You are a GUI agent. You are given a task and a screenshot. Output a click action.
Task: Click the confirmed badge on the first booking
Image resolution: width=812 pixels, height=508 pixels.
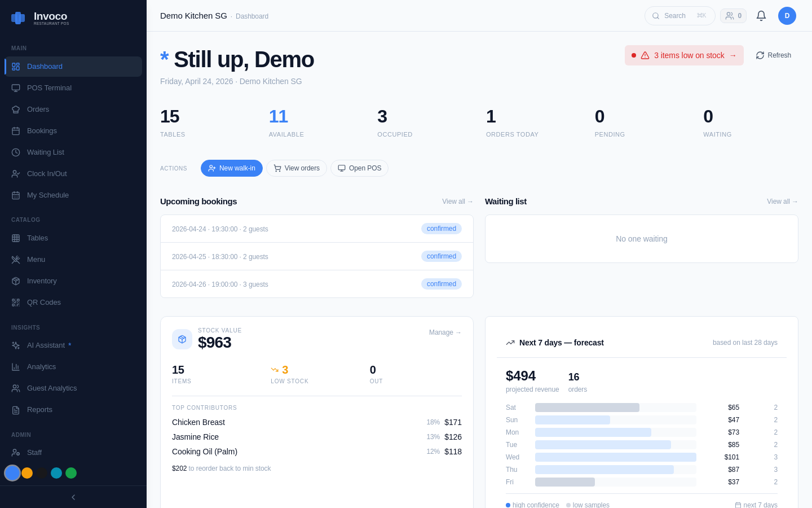442,229
